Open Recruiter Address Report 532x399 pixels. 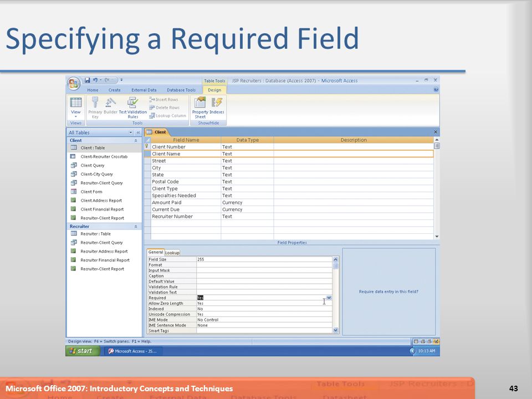(105, 252)
